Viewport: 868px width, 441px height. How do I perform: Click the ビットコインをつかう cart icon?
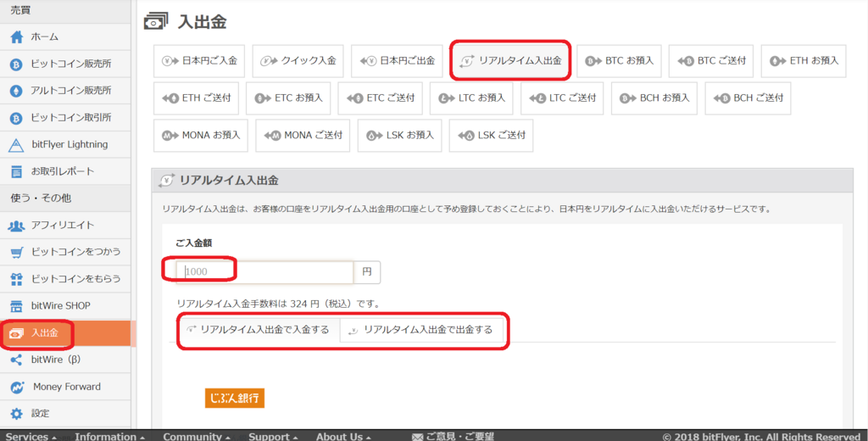click(x=17, y=253)
